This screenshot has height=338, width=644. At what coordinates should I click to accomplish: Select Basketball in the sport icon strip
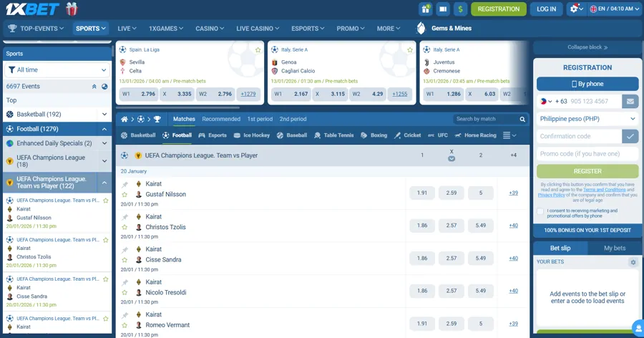pos(138,135)
